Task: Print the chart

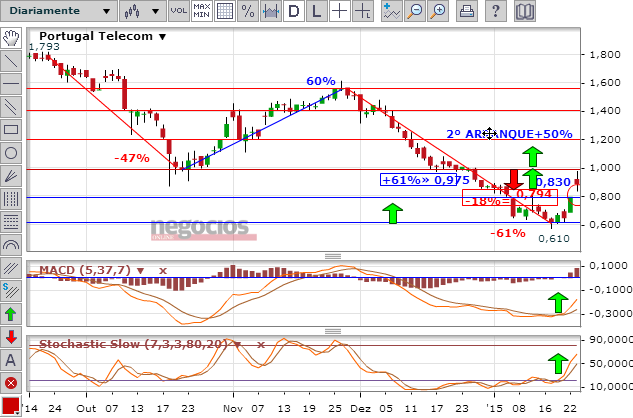Action: pos(467,11)
